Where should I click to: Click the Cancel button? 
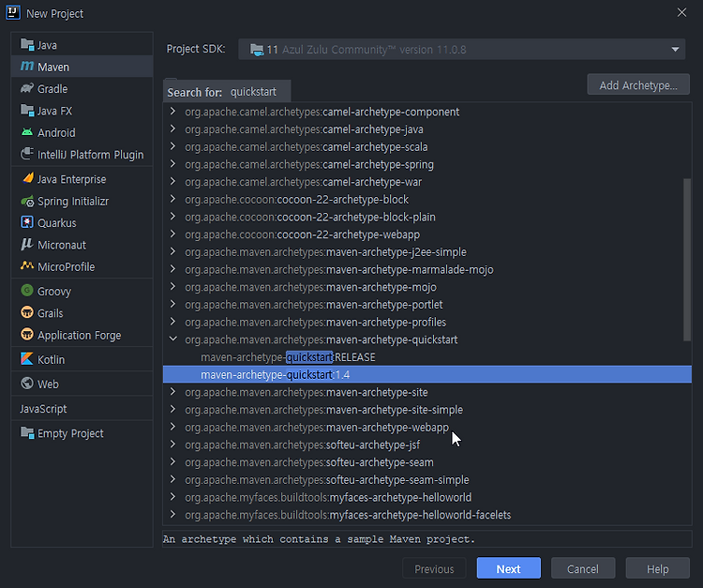[583, 568]
